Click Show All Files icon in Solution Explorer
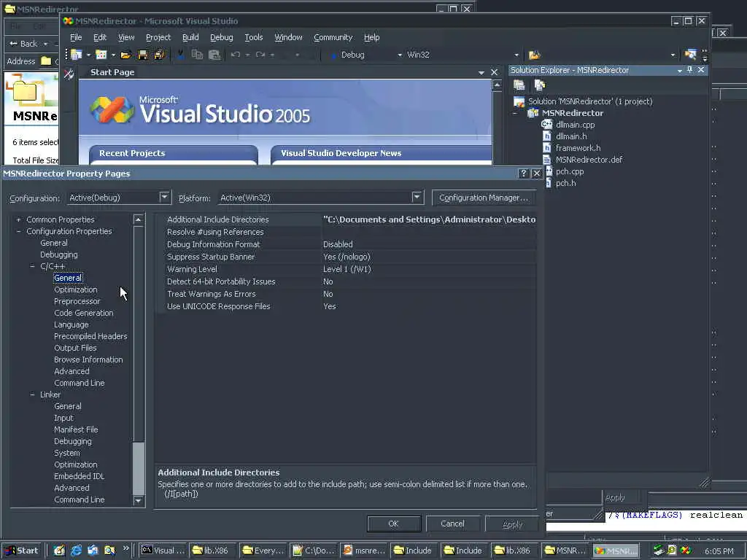747x560 pixels. point(539,85)
